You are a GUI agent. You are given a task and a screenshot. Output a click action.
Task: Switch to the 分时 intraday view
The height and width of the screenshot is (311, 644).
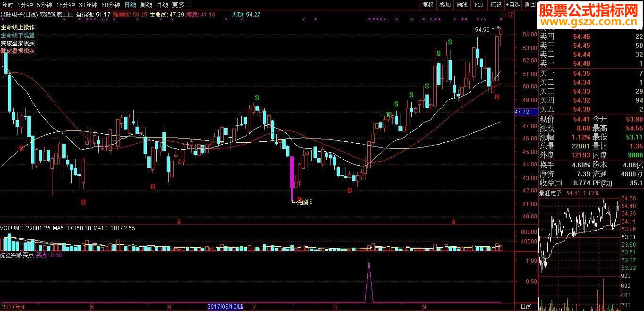tap(7, 5)
